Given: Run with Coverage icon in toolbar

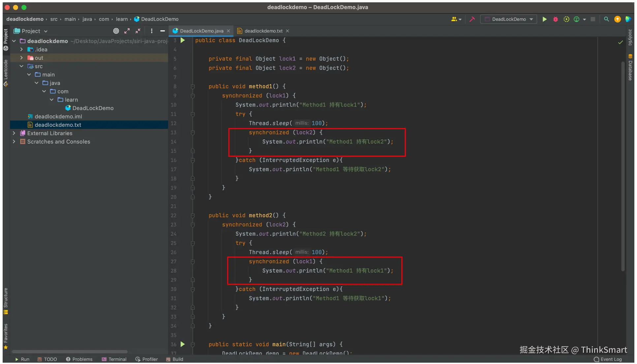Looking at the screenshot, I should pos(566,19).
